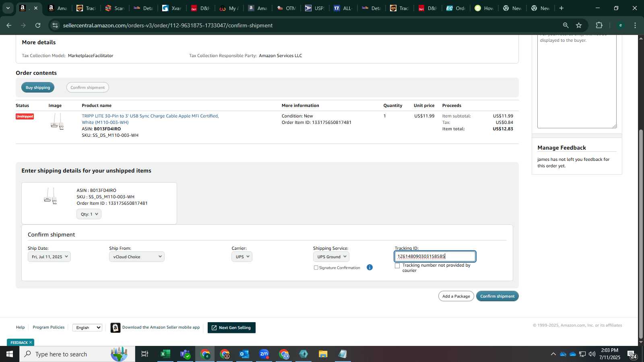This screenshot has width=644, height=362.
Task: Click into the Tracking ID input field
Action: (435, 256)
